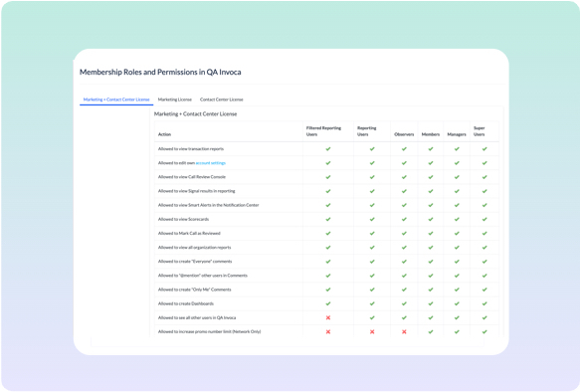Click Filtered Reporting Users checkmark for view Call Review Console
This screenshot has width=580, height=392.
(x=328, y=177)
